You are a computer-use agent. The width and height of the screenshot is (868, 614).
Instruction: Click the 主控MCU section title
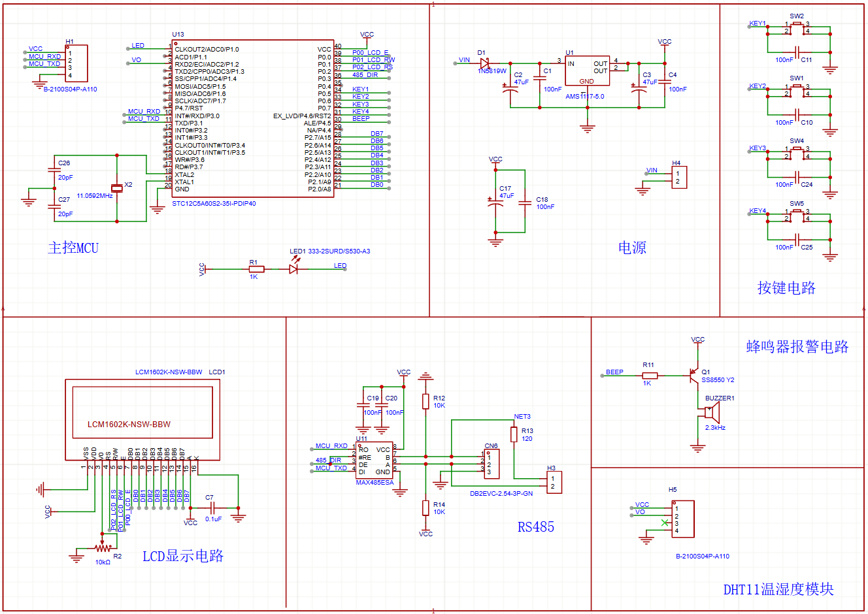coord(73,248)
